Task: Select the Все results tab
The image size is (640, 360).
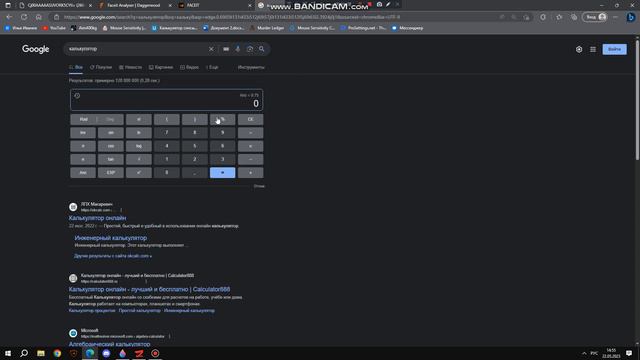Action: [76, 67]
